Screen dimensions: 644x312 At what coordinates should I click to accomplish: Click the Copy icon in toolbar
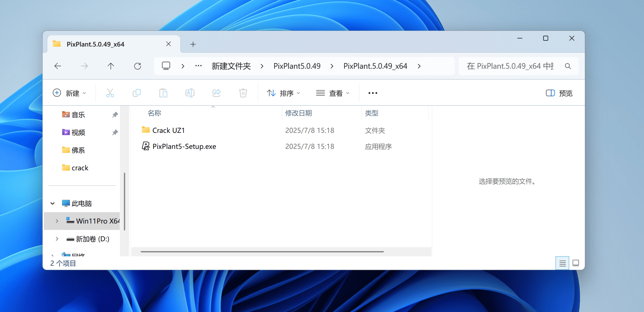[137, 93]
